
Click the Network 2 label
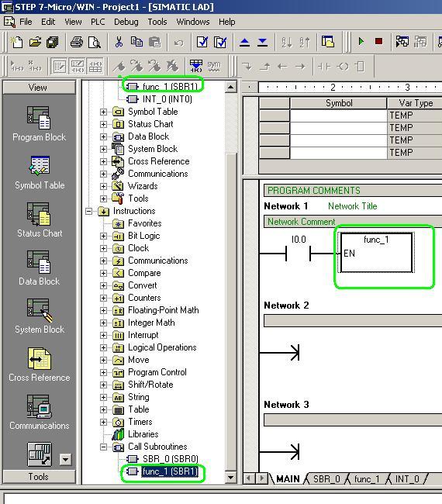click(286, 306)
